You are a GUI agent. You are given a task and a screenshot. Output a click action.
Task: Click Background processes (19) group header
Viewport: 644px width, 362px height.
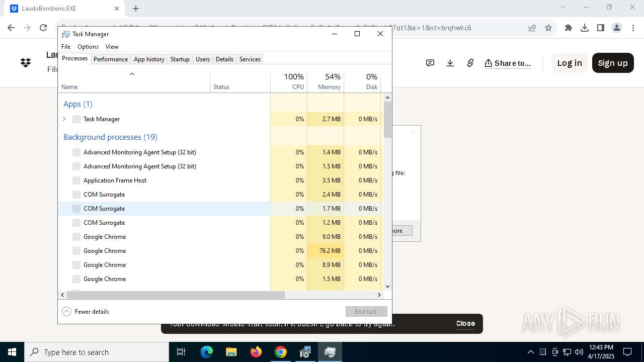[x=110, y=137]
